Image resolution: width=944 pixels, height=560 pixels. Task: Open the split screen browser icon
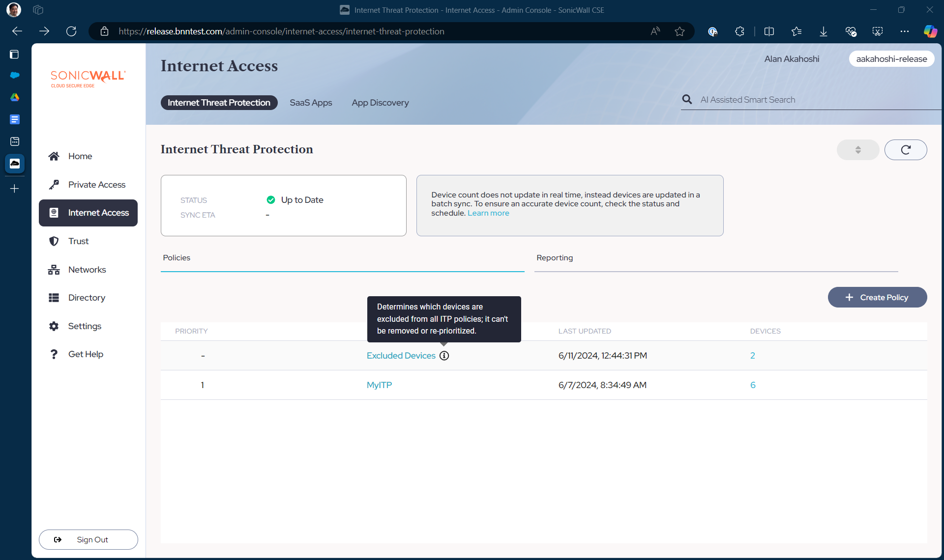(769, 31)
